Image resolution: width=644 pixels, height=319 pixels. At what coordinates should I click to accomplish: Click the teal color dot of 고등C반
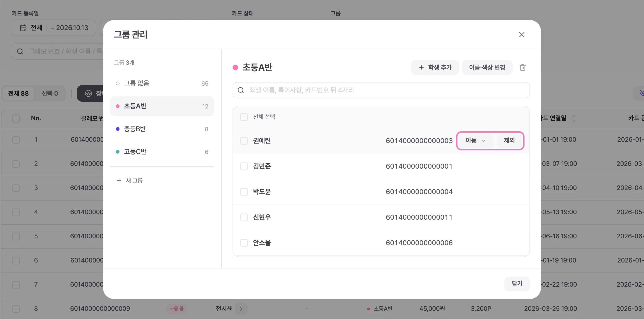[117, 152]
